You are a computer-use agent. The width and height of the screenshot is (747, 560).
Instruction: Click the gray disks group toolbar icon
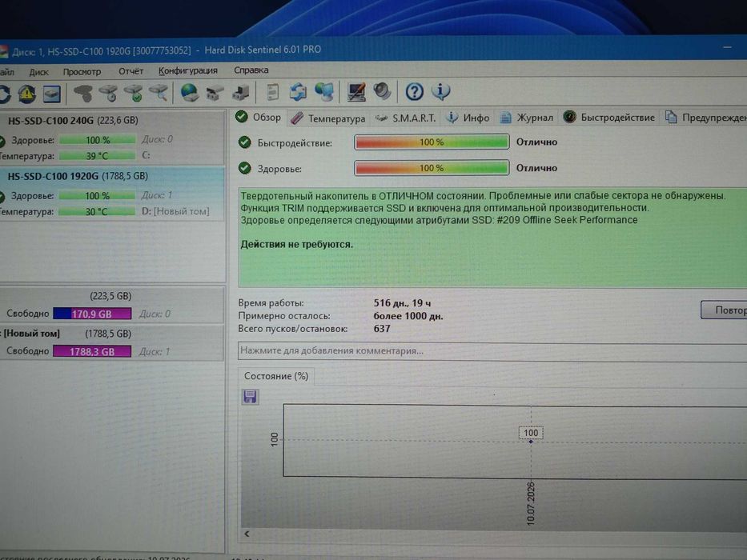pos(83,93)
